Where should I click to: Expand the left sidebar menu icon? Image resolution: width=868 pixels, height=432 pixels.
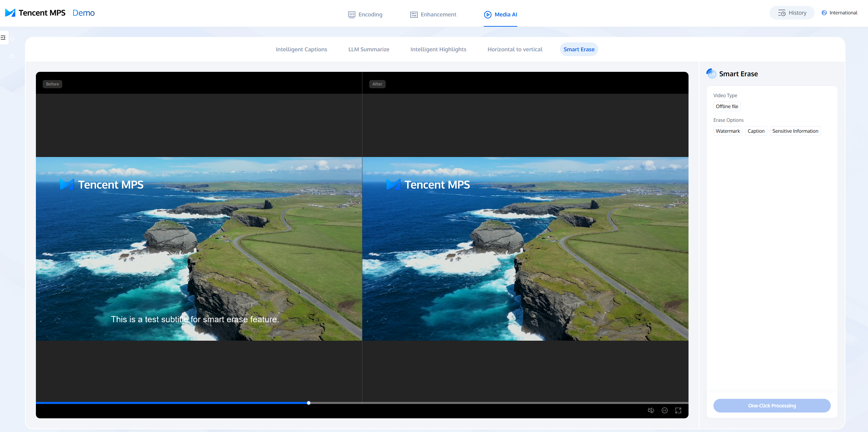click(x=3, y=38)
